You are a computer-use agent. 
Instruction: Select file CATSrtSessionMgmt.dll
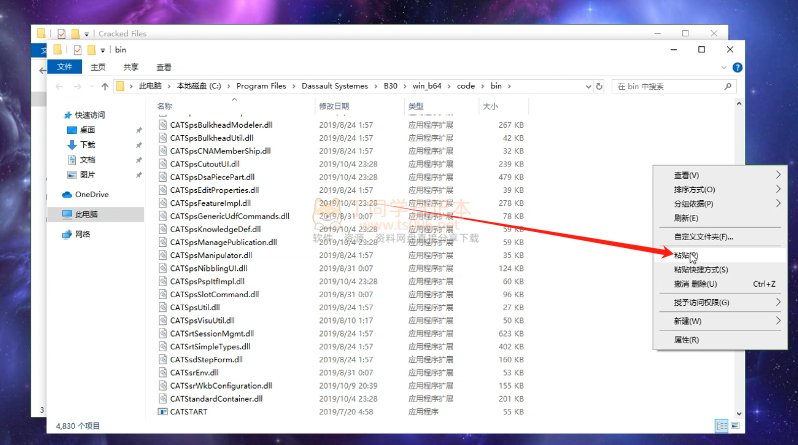(212, 333)
